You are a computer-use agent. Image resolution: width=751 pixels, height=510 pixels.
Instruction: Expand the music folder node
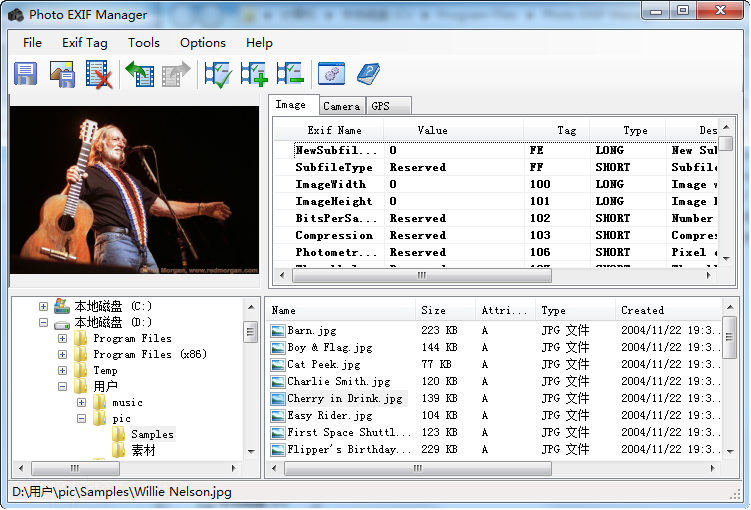pos(82,403)
